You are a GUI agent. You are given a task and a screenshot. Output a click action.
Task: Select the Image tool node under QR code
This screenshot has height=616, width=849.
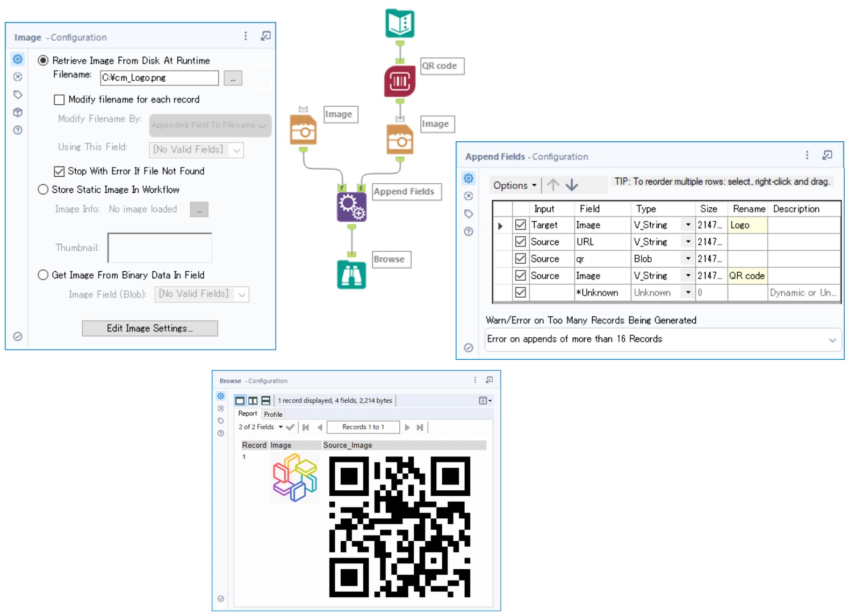(400, 139)
